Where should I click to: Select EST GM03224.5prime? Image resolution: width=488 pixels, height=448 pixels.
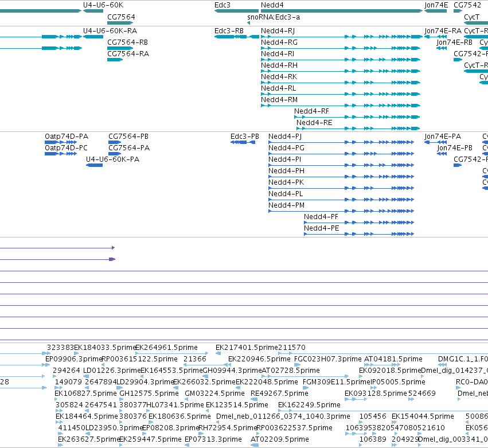coord(186,399)
